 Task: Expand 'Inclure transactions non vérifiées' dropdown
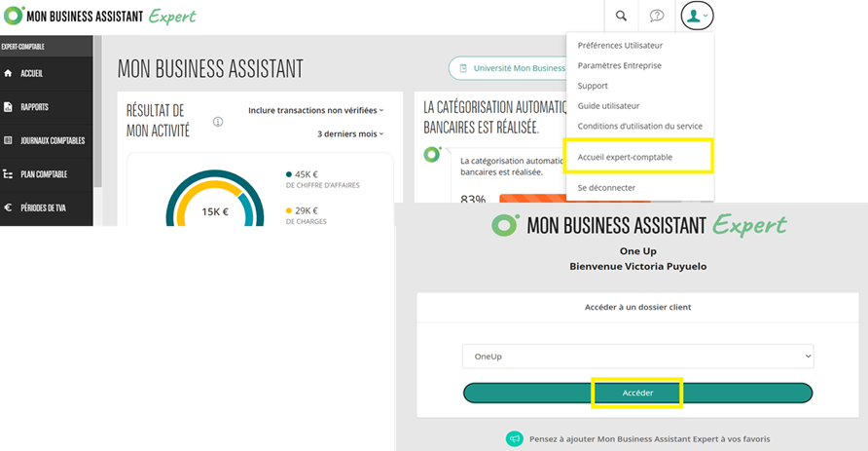click(315, 110)
